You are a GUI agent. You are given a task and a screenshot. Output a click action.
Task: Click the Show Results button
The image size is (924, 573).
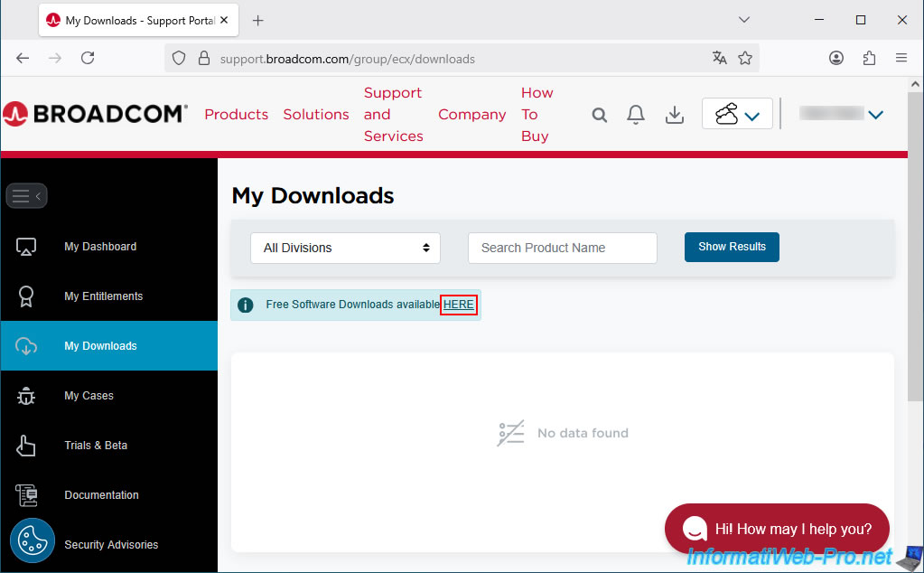pos(732,247)
